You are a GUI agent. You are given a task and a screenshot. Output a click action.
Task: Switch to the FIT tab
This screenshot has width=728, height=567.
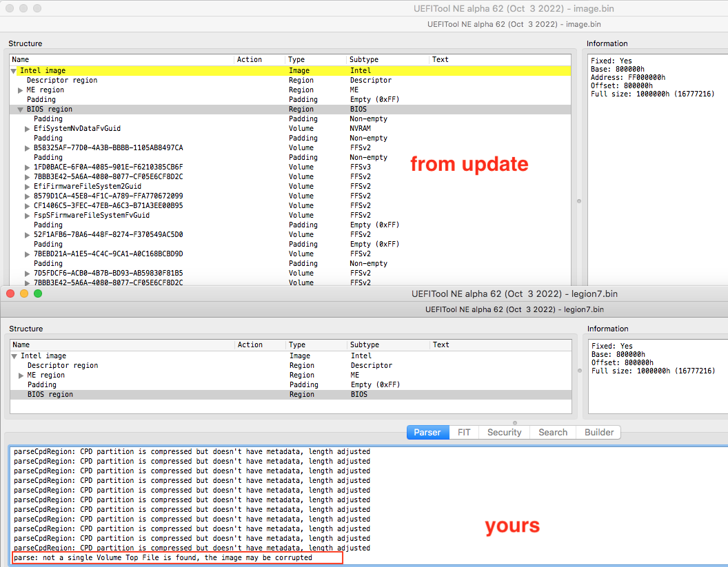[x=464, y=433]
